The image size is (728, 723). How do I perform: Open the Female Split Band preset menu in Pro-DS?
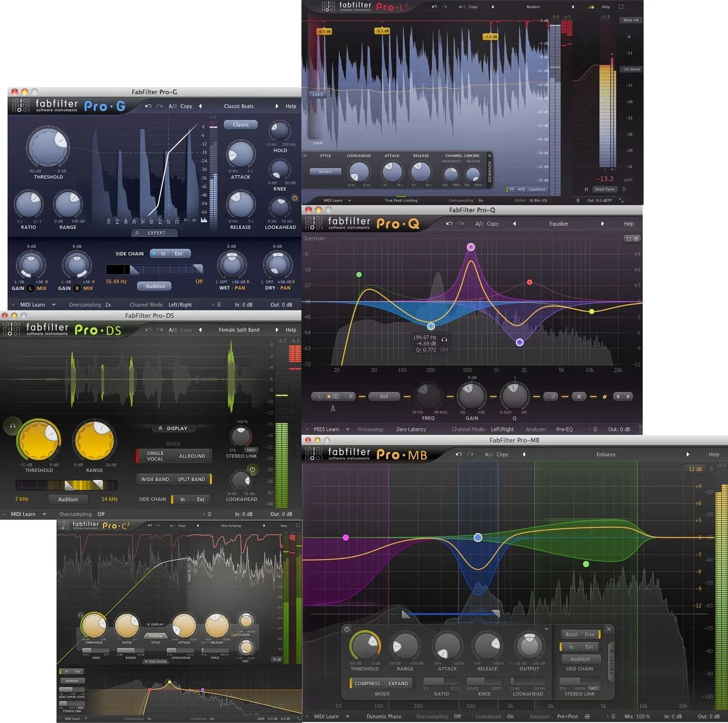click(239, 330)
